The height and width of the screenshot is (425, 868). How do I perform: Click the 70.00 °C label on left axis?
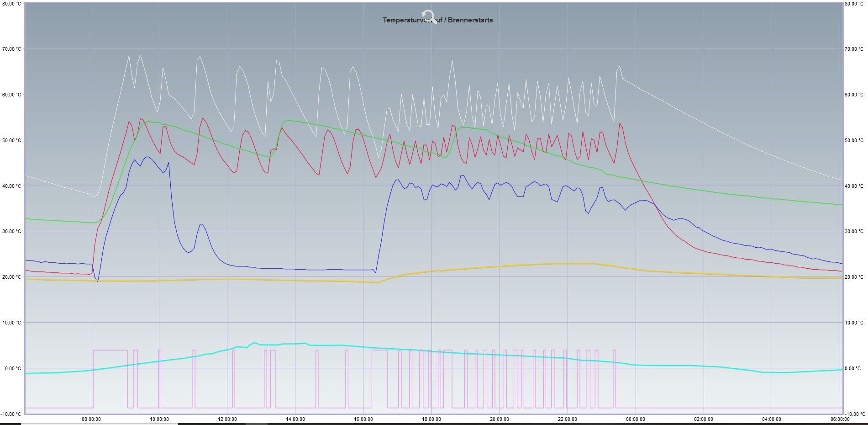coord(11,49)
